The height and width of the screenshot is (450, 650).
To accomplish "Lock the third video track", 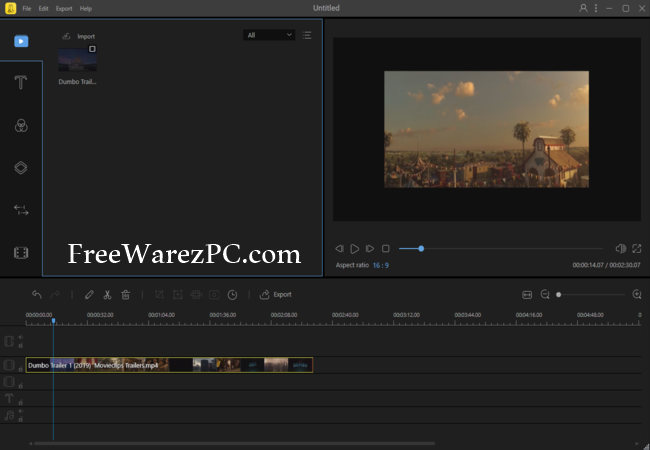I will 20,386.
